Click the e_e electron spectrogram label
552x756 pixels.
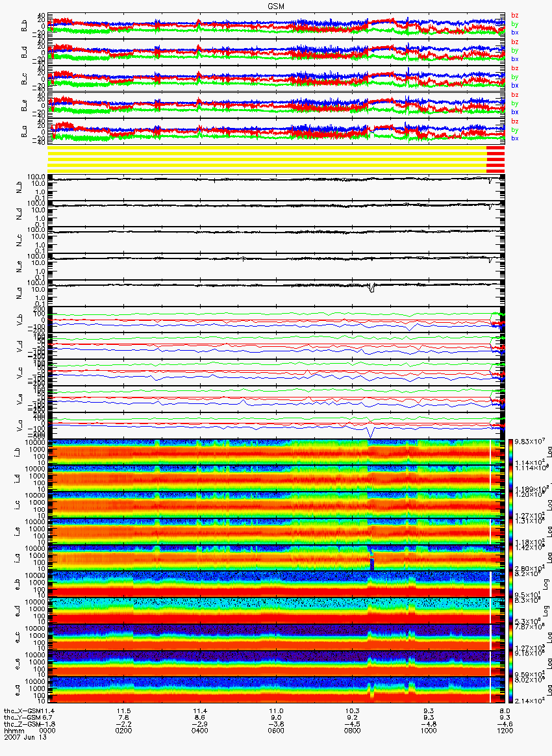pos(17,663)
